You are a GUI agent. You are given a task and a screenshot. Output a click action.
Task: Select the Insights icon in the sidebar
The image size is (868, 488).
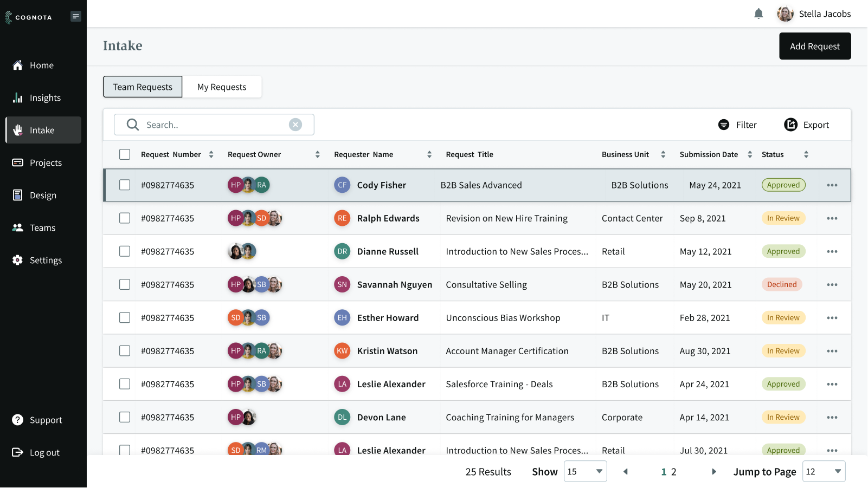18,97
